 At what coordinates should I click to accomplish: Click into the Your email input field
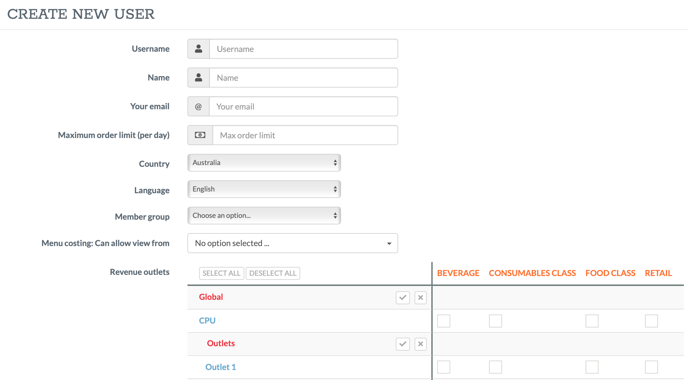pos(304,107)
